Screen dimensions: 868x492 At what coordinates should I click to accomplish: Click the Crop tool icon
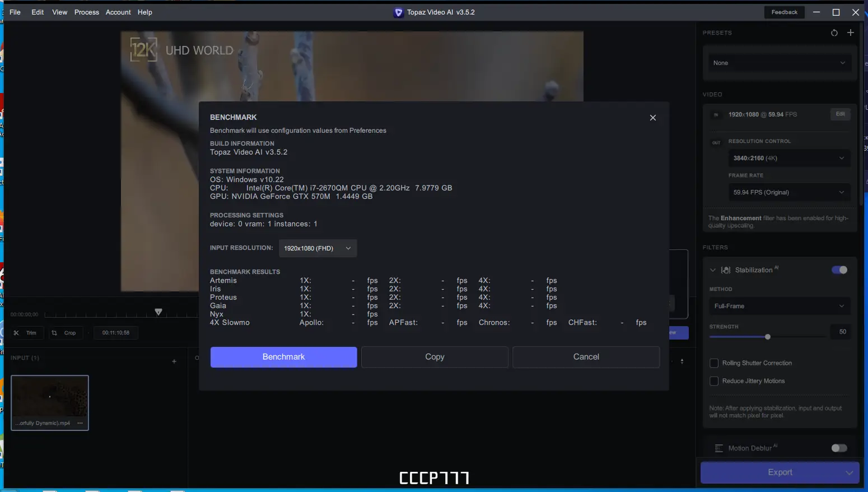[54, 333]
